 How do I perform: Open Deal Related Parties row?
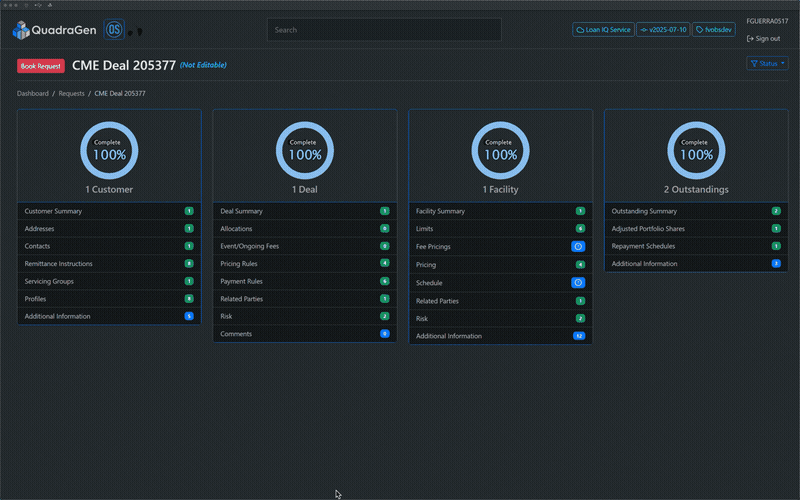[x=305, y=299]
